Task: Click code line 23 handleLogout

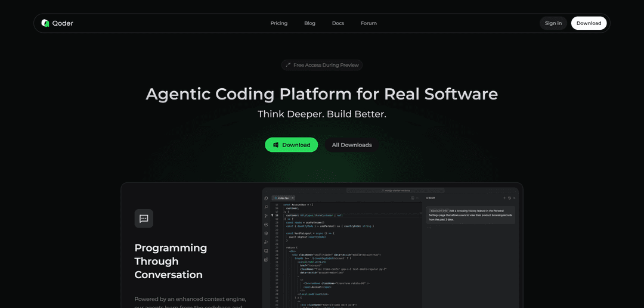Action: 309,233
